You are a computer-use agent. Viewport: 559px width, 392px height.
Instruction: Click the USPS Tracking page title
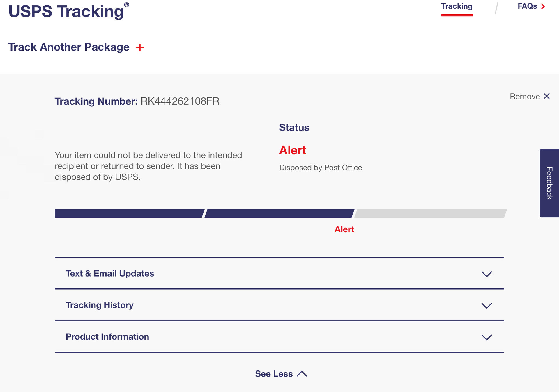pyautogui.click(x=66, y=12)
